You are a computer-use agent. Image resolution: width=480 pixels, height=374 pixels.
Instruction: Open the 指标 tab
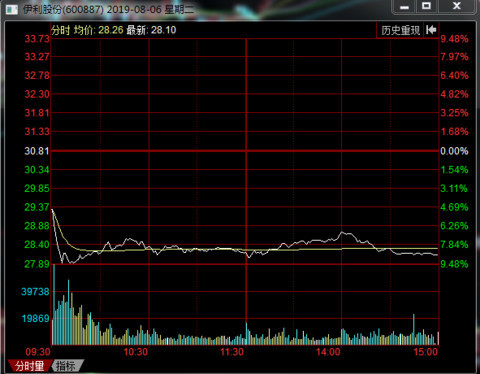pos(67,366)
